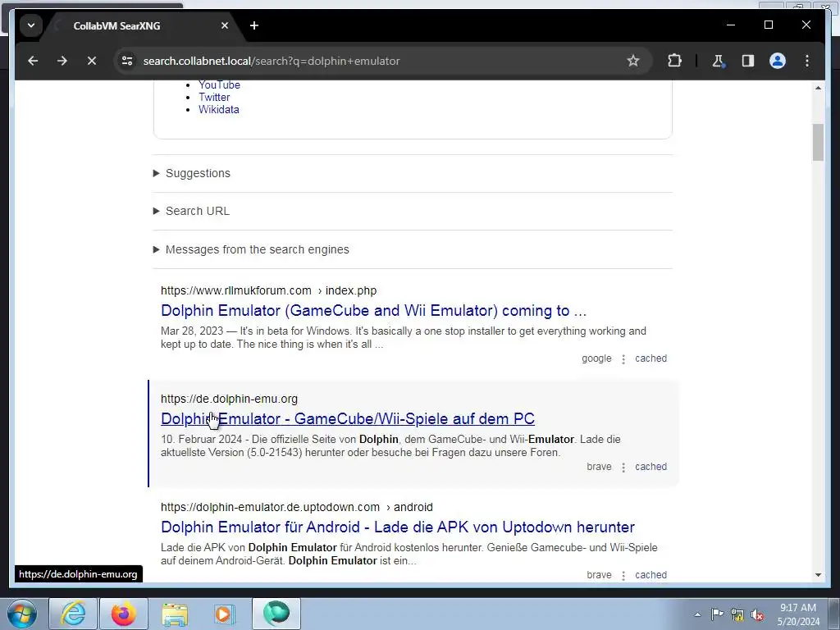Open options dots in de.dolphin-emu.org result
Viewport: 840px width, 630px height.
tap(623, 467)
